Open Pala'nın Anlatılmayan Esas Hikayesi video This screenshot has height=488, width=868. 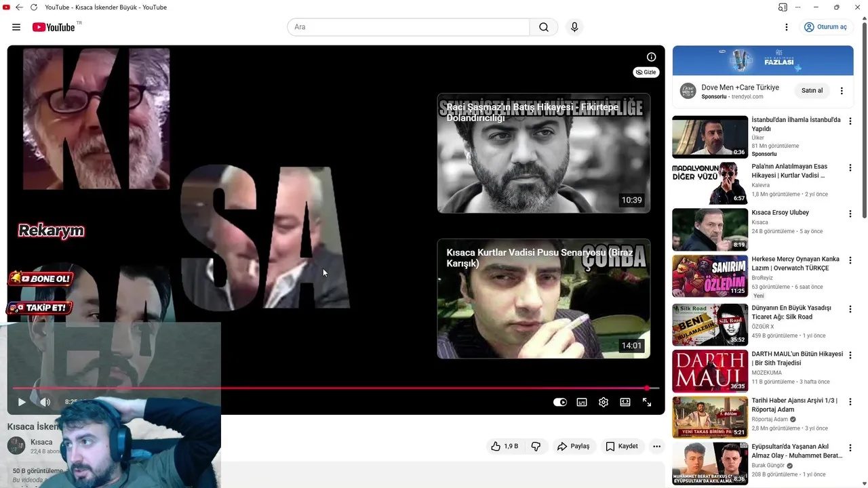click(x=789, y=171)
